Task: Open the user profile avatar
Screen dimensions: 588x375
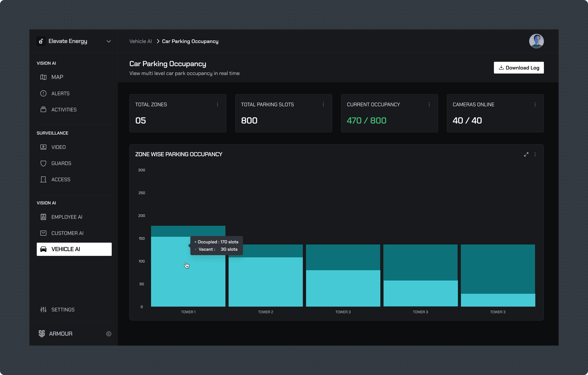Action: (536, 41)
